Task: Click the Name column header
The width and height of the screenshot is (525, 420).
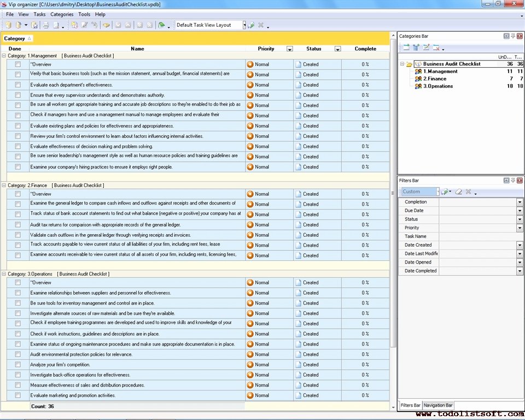Action: 137,49
